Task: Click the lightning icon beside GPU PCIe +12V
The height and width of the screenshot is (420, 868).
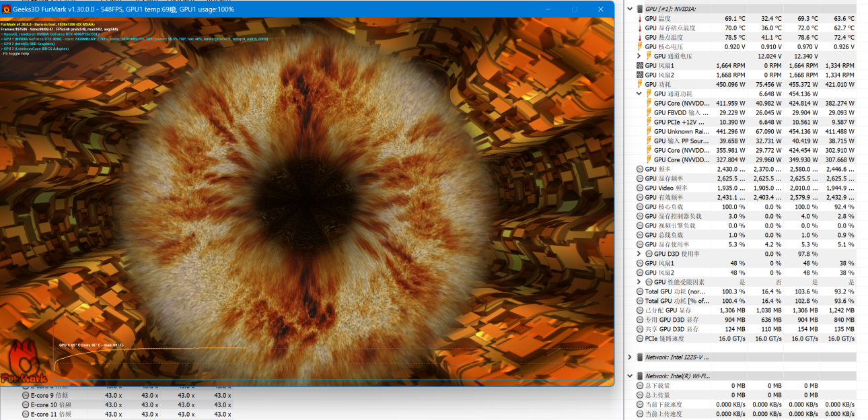Action: click(649, 123)
